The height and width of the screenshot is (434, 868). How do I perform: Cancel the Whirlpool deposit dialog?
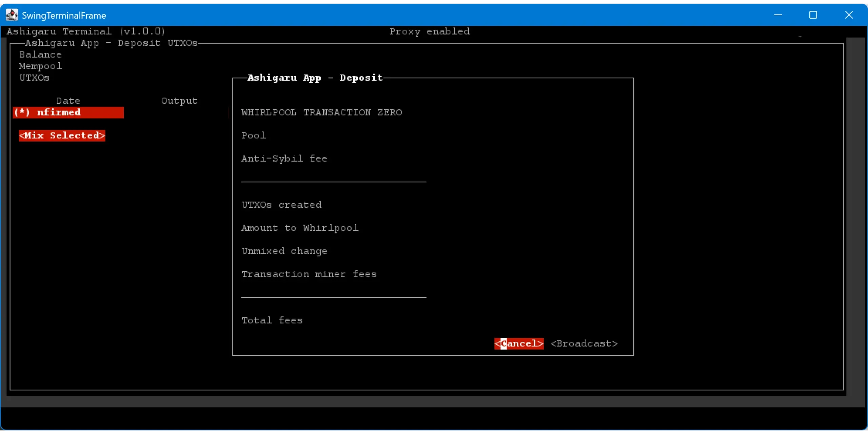519,344
